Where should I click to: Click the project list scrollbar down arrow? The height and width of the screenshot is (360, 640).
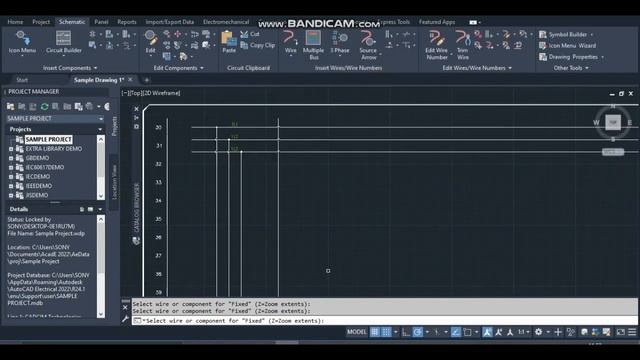(x=101, y=196)
